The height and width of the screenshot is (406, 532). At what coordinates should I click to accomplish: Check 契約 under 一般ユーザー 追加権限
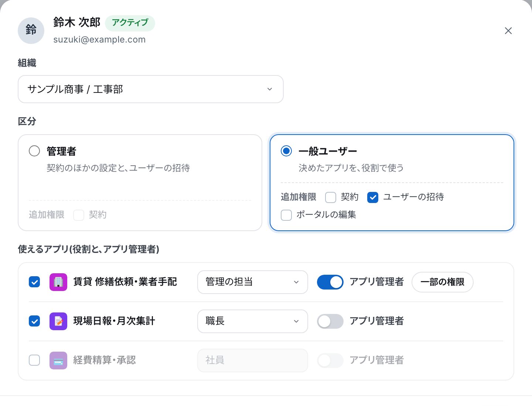click(x=331, y=197)
